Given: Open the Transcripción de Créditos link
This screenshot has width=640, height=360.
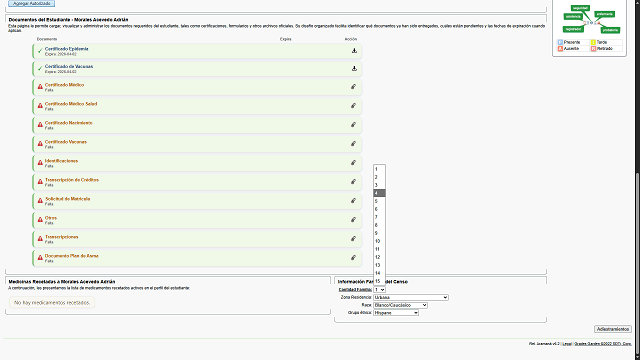Looking at the screenshot, I should point(72,180).
